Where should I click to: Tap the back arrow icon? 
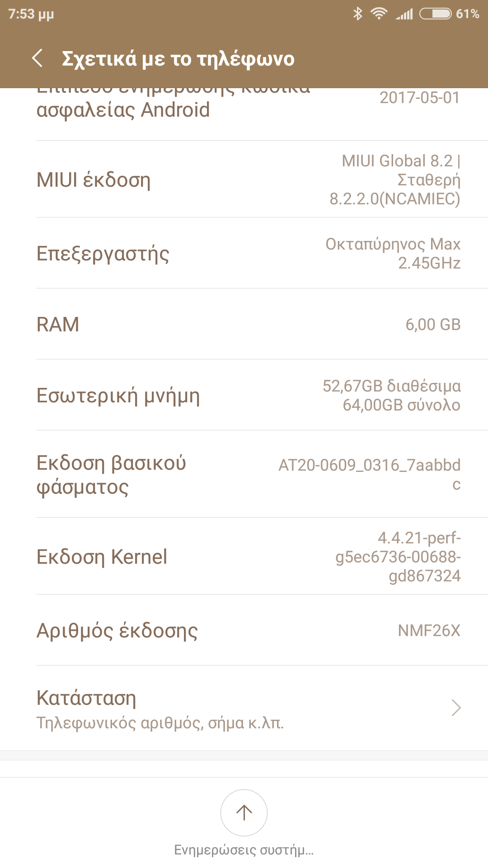38,59
